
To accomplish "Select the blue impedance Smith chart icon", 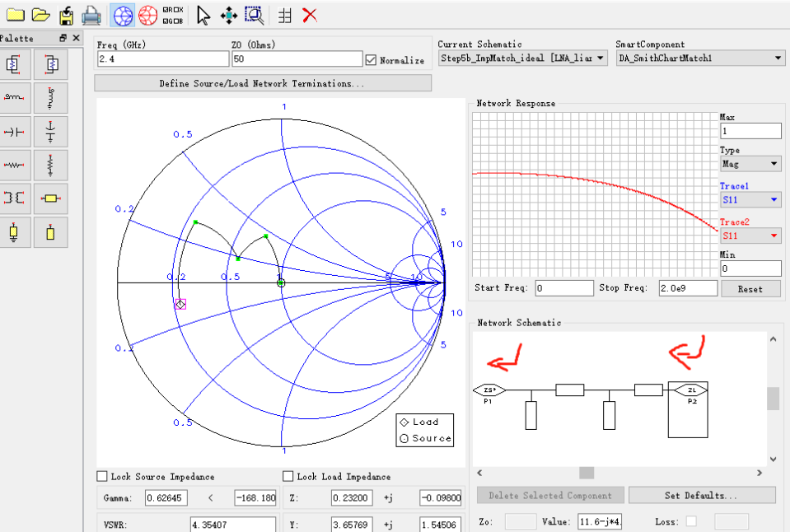I will pos(123,16).
